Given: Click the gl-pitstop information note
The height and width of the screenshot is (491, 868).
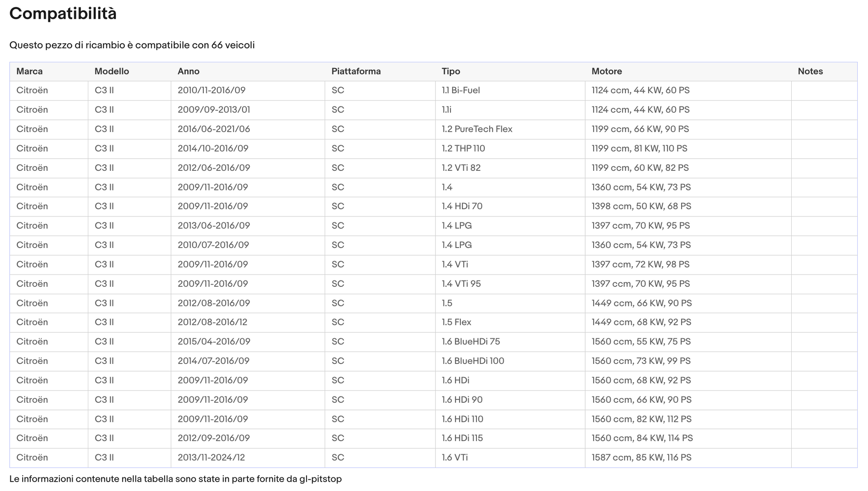Looking at the screenshot, I should [175, 479].
